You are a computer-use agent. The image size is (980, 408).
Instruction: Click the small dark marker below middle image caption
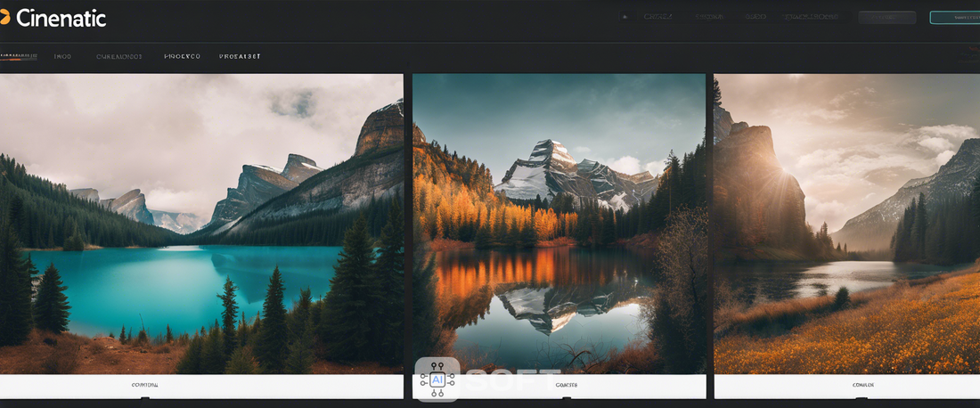click(x=567, y=397)
